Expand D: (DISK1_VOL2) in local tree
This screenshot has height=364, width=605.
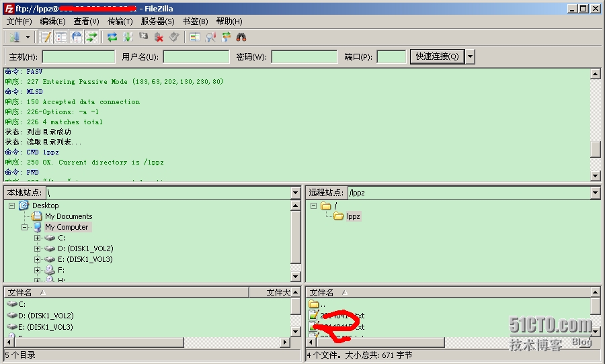click(38, 248)
